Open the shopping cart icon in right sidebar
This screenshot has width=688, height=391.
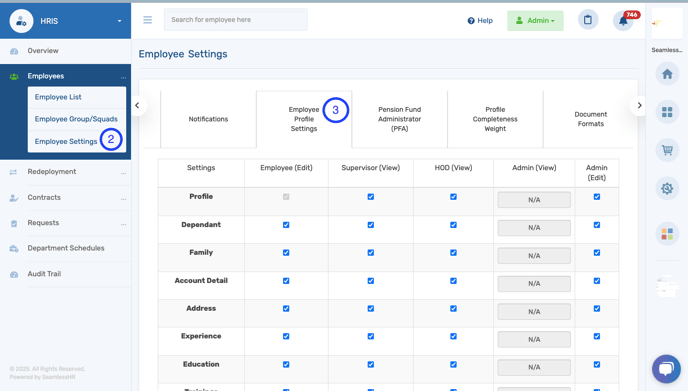667,151
